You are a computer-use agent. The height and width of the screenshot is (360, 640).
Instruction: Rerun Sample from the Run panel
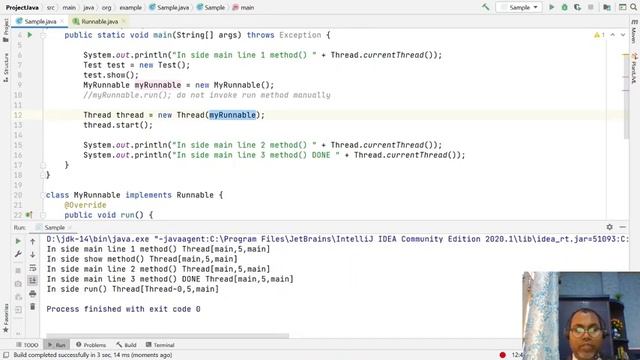point(18,241)
